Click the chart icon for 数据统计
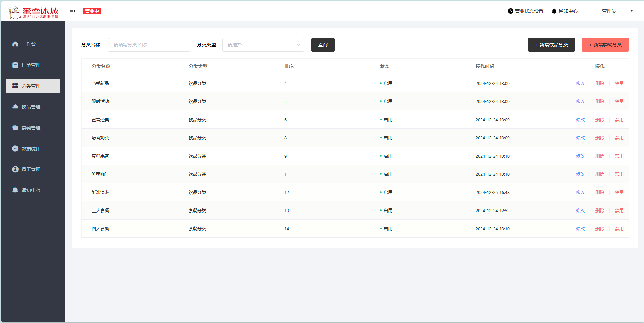The height and width of the screenshot is (323, 644). pyautogui.click(x=15, y=149)
